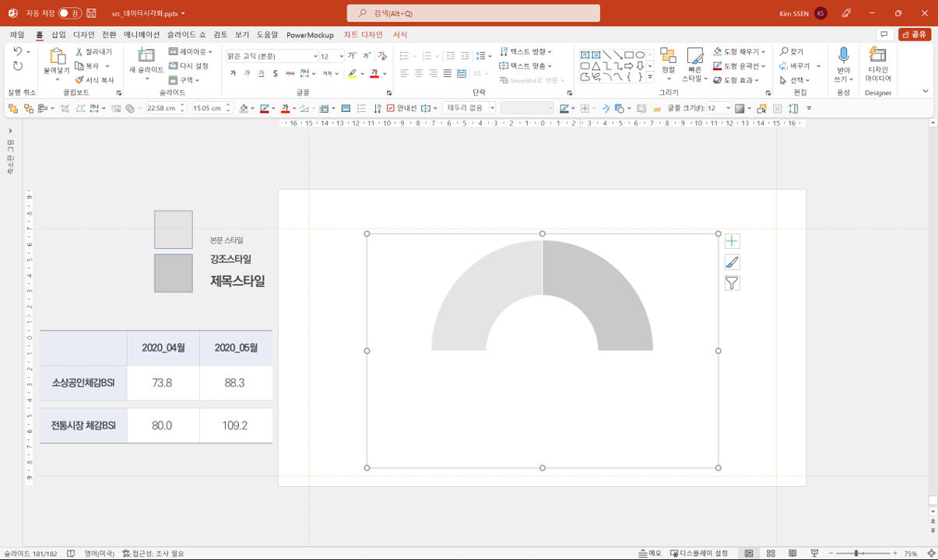Image resolution: width=938 pixels, height=560 pixels.
Task: Click the Chart Styles paintbrush button
Action: pyautogui.click(x=732, y=262)
